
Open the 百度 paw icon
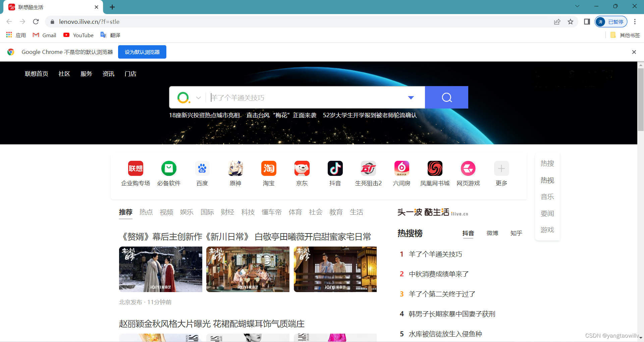point(202,168)
